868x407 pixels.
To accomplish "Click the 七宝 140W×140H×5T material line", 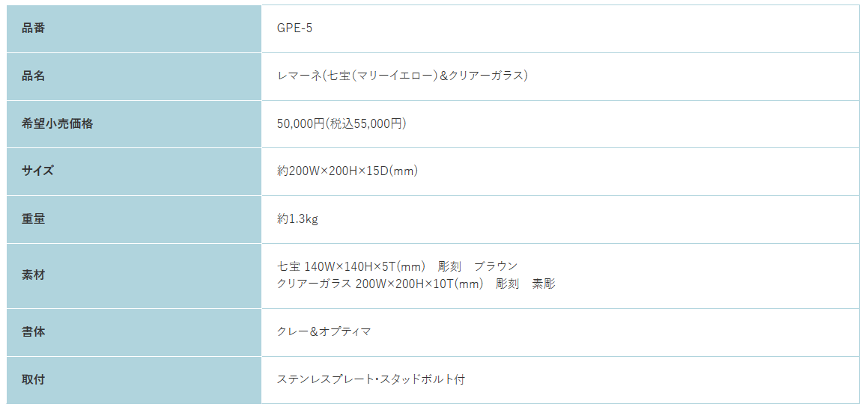I will [397, 266].
